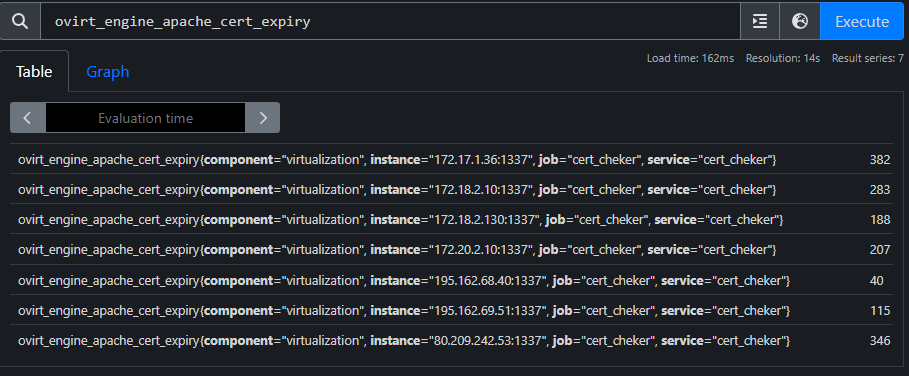Click the value 40 result cell
This screenshot has height=376, width=909.
pos(877,280)
